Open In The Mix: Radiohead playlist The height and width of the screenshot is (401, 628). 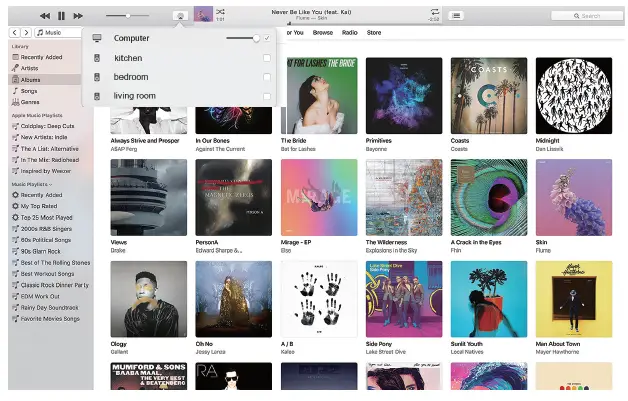(x=50, y=160)
